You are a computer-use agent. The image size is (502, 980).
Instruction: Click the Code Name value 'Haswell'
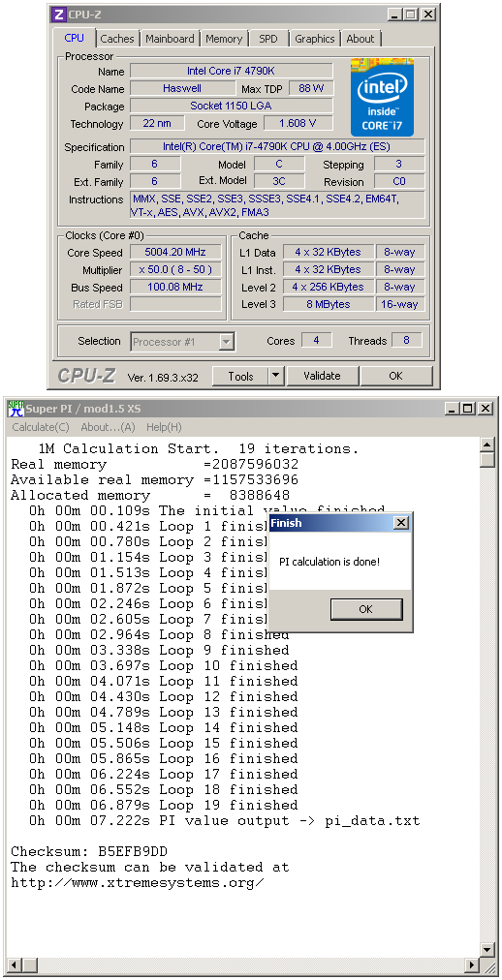coord(182,89)
